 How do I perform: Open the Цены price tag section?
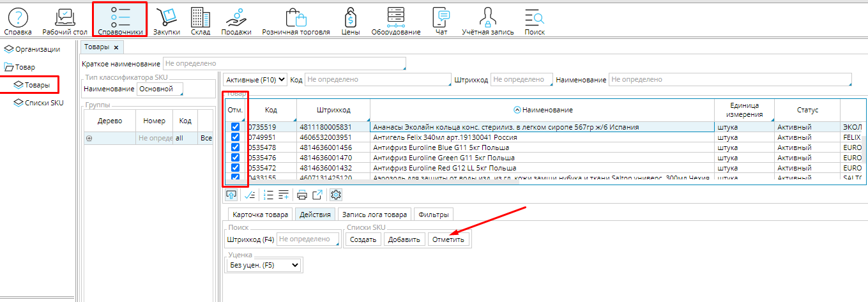(x=351, y=20)
